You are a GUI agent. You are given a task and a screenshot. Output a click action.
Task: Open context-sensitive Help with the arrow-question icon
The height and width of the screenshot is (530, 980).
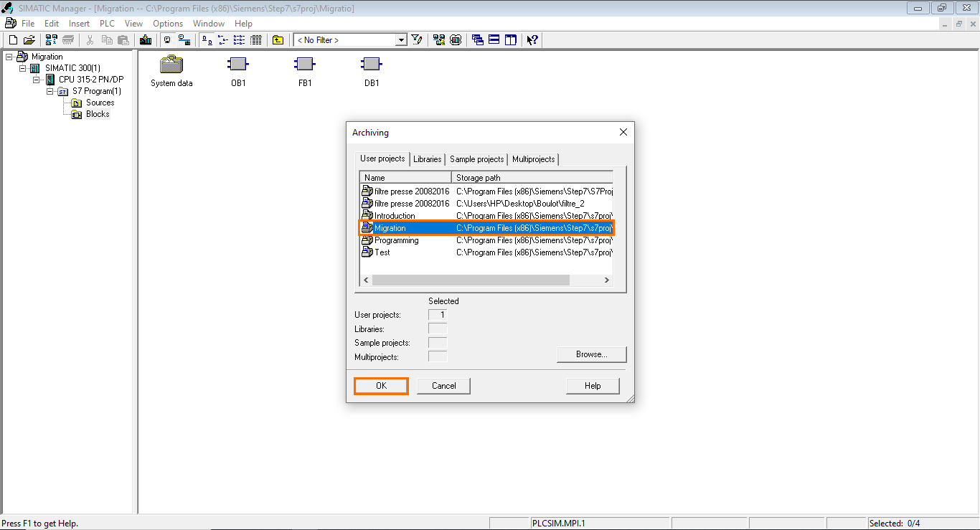point(532,39)
